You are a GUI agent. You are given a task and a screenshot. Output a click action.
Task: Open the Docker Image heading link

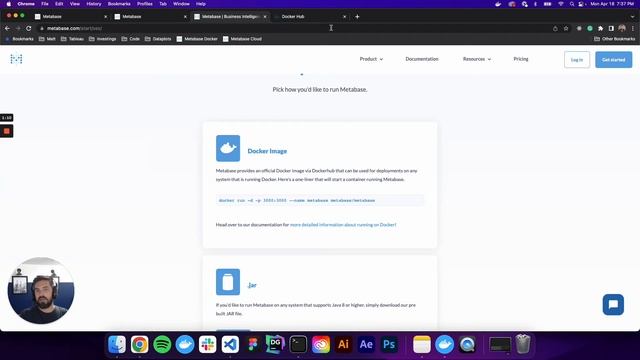tap(267, 151)
